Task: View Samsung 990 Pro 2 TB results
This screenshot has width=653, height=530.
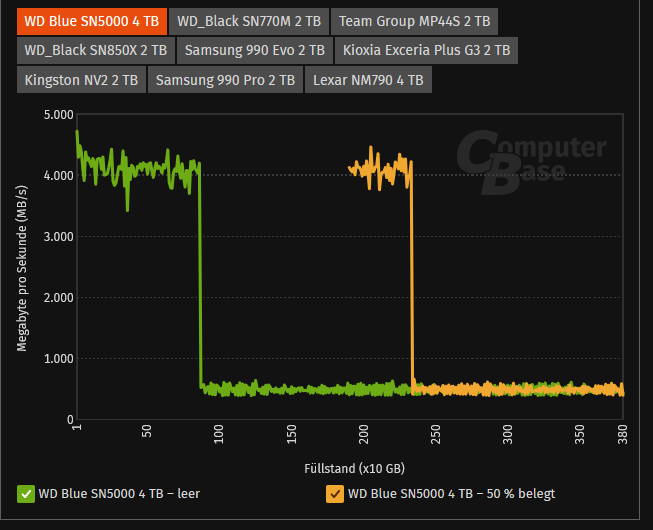Action: [225, 80]
